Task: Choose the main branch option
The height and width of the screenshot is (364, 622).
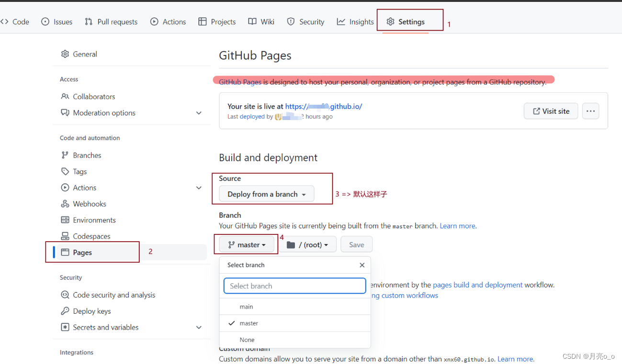Action: pyautogui.click(x=295, y=307)
